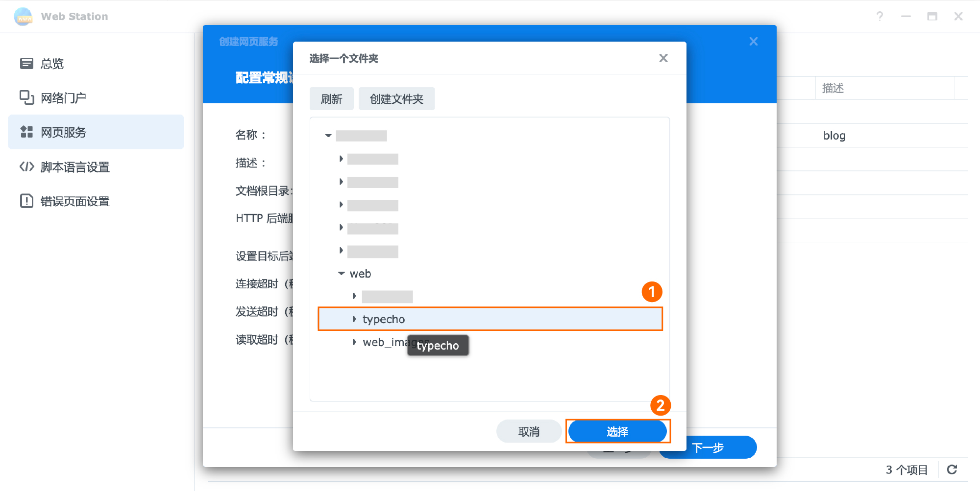Click the Web Station app logo icon
This screenshot has width=980, height=491.
(x=23, y=17)
